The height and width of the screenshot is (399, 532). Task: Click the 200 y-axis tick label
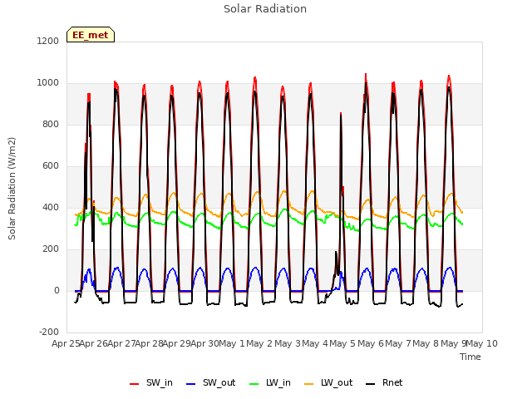51,249
